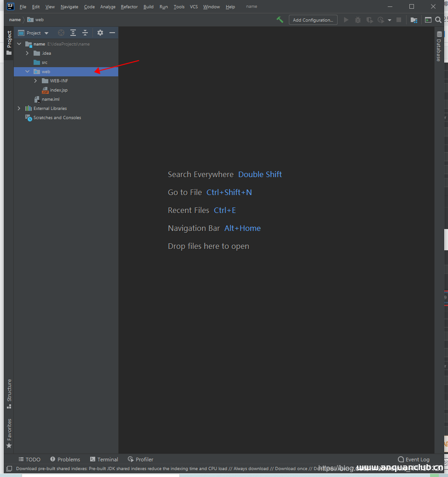Click Collapse All in the Project panel

(x=85, y=33)
